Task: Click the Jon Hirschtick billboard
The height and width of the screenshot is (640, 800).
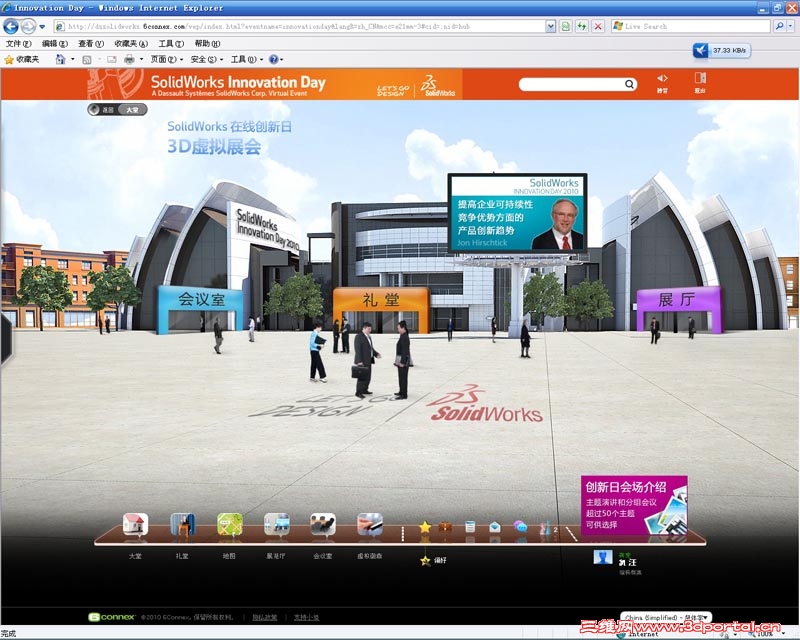Action: point(517,213)
